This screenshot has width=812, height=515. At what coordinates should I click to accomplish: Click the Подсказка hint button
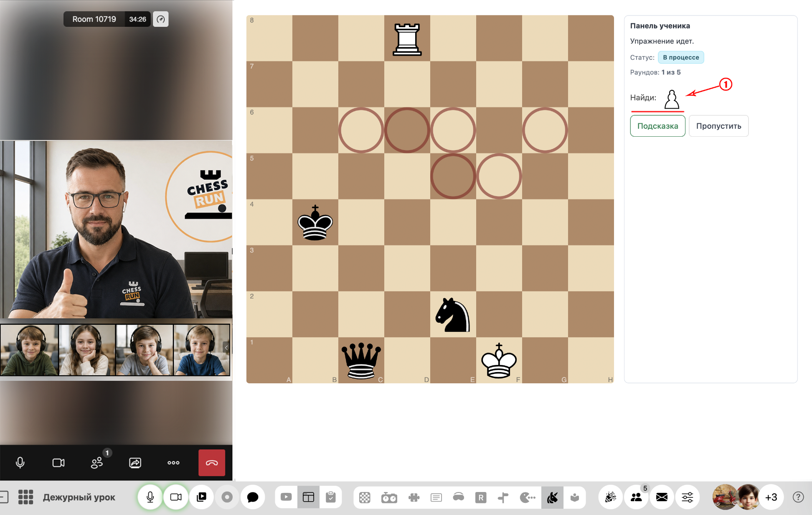[x=657, y=126]
